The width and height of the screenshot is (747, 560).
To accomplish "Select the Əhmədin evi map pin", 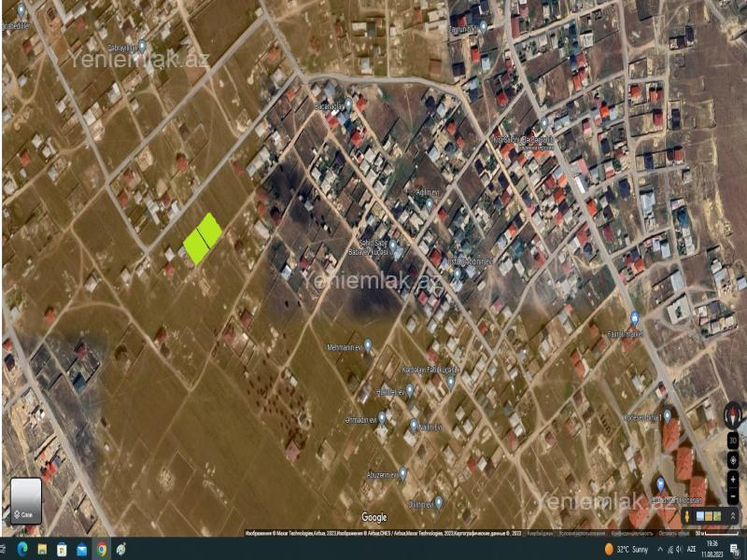I will (382, 418).
